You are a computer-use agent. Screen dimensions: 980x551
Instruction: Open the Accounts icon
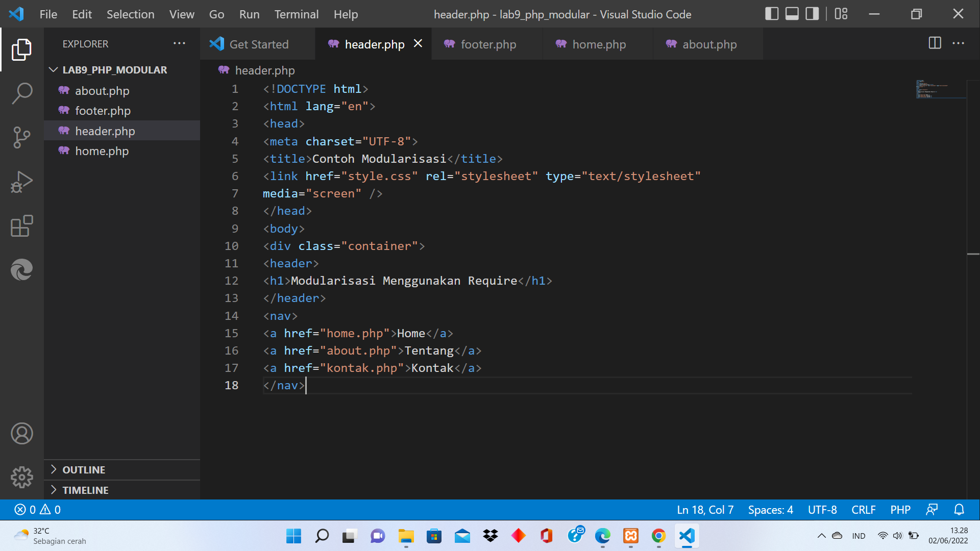[22, 433]
